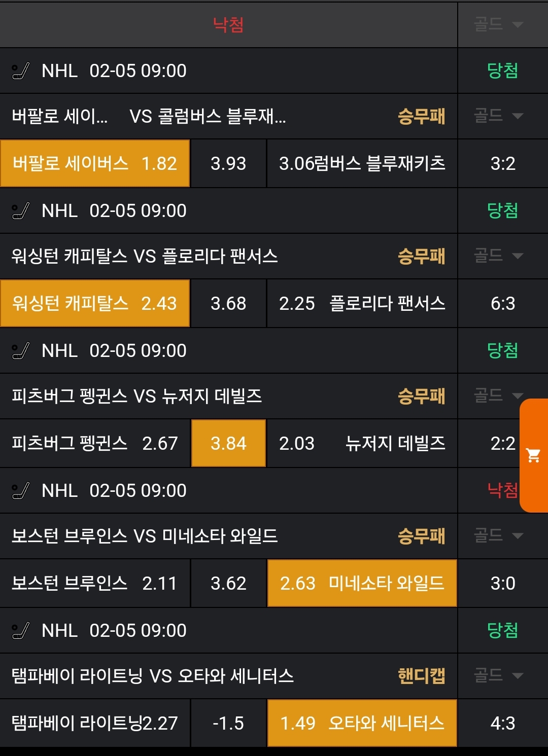Click hockey icon beside Washington Capitals match

pos(20,211)
